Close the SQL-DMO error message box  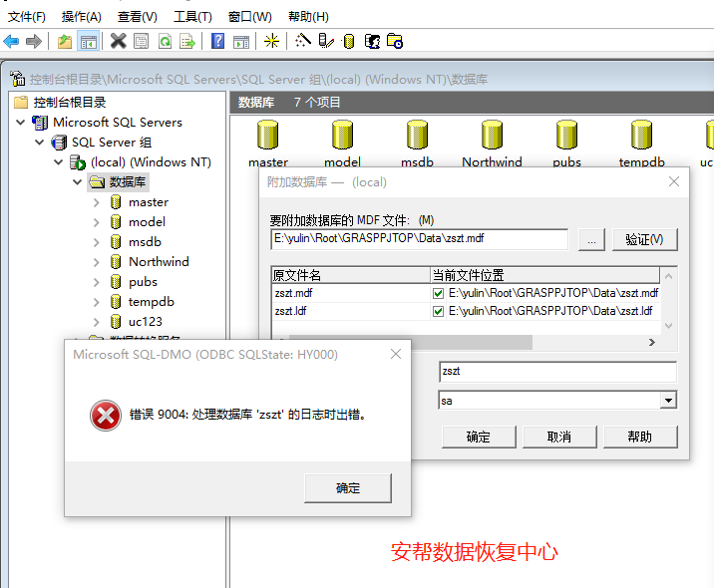tap(396, 354)
